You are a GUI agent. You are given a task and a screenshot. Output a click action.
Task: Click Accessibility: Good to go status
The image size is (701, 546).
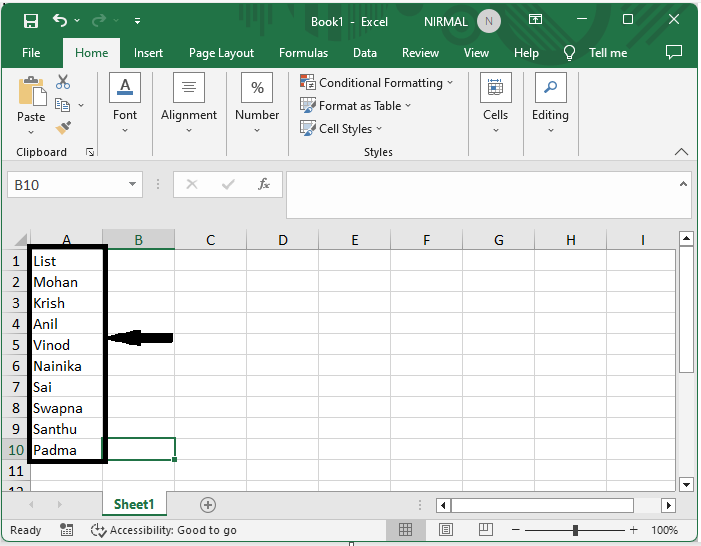coord(164,530)
